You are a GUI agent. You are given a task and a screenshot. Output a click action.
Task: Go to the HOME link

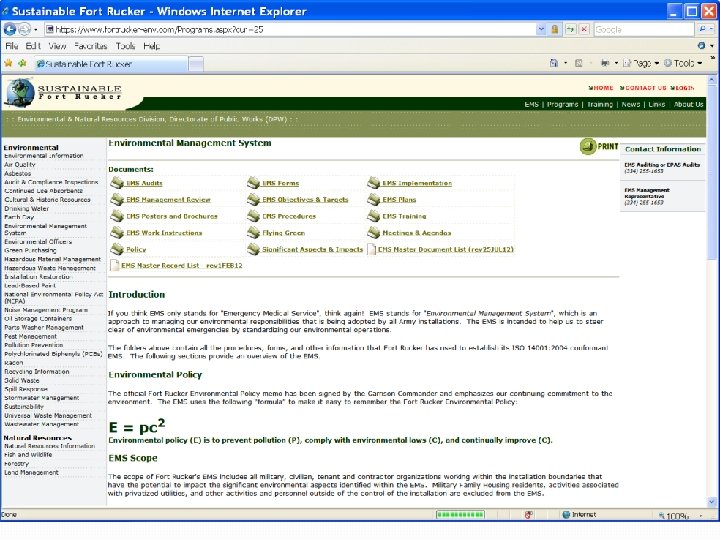601,88
